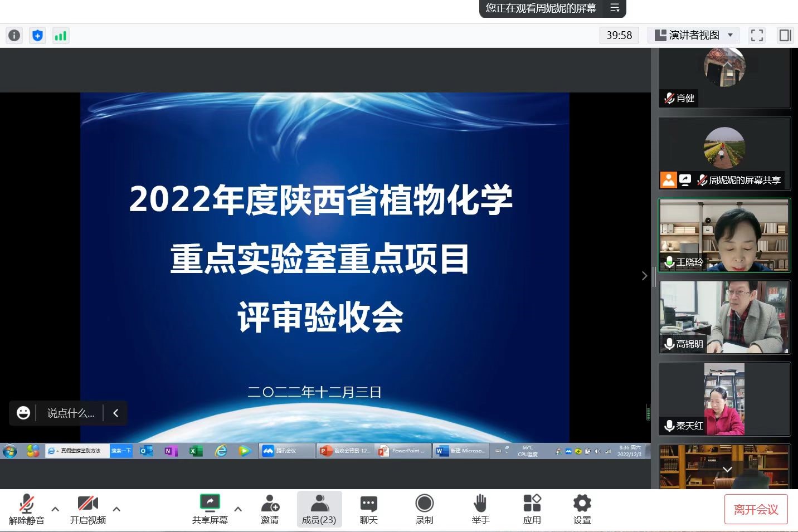Click 邀请 to invite participants
The image size is (798, 532).
point(270,509)
